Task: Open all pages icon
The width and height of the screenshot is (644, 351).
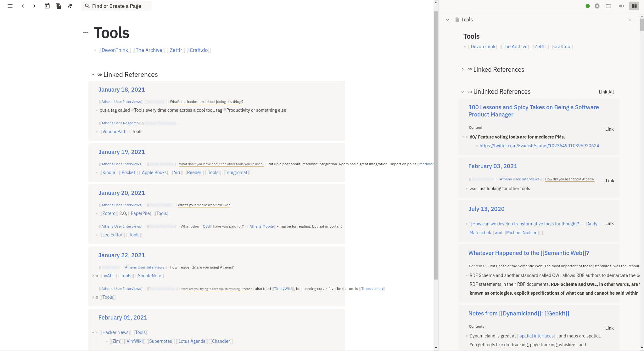Action: point(59,6)
